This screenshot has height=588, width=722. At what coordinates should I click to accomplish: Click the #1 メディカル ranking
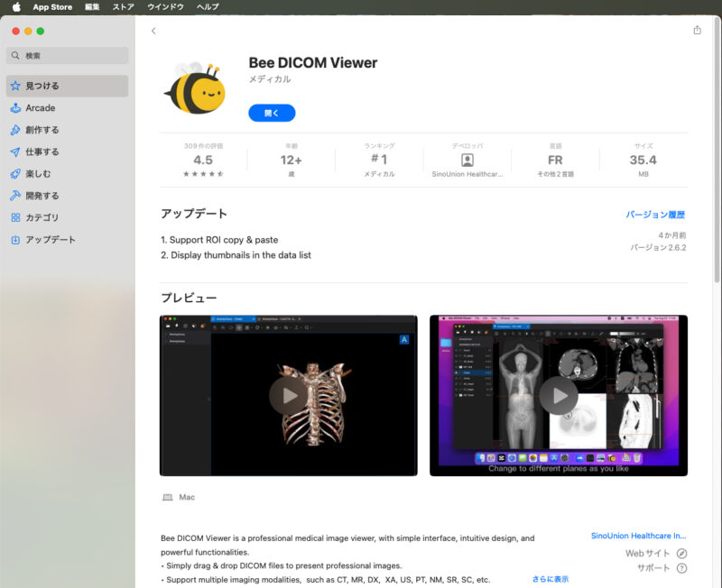(379, 161)
